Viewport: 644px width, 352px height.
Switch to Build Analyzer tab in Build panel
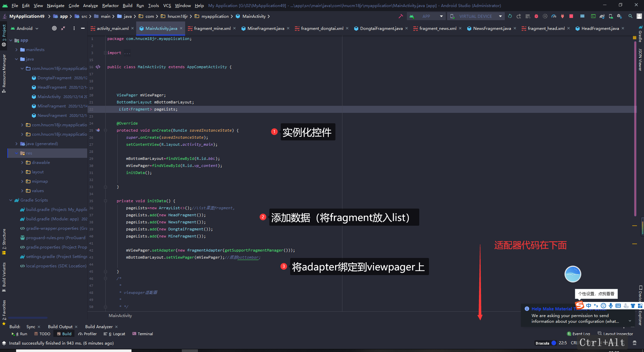(99, 326)
